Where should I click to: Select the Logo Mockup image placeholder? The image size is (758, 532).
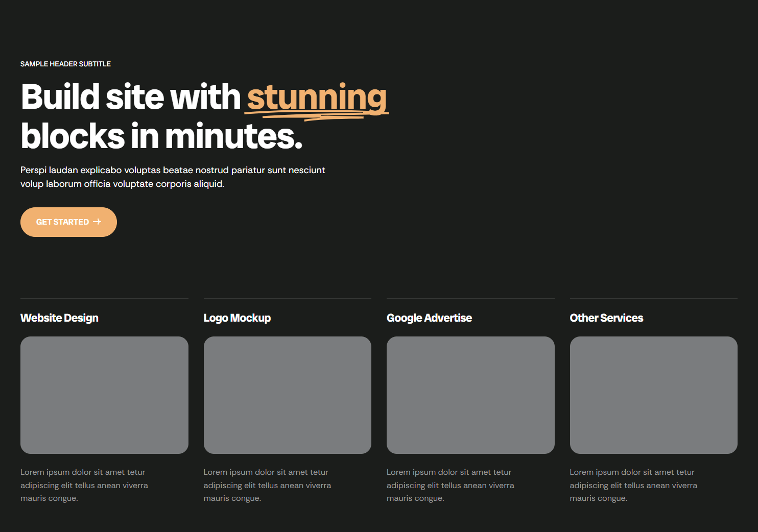(287, 395)
